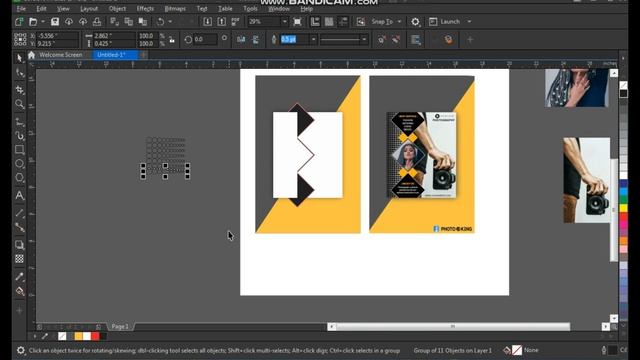Select the Transparency checkerboard tool
The image size is (640, 360).
pyautogui.click(x=19, y=259)
